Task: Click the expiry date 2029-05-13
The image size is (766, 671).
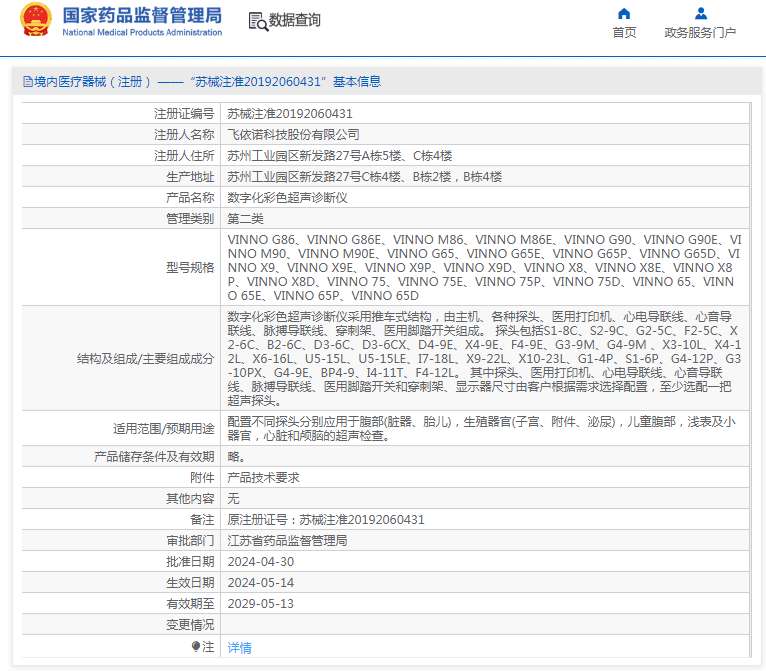Action: click(x=261, y=604)
